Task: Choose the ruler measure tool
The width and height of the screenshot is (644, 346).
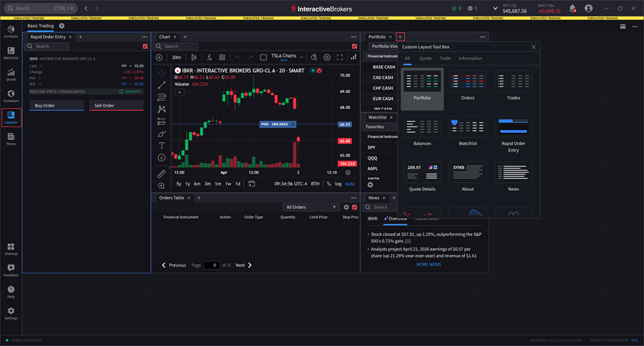Action: (162, 174)
